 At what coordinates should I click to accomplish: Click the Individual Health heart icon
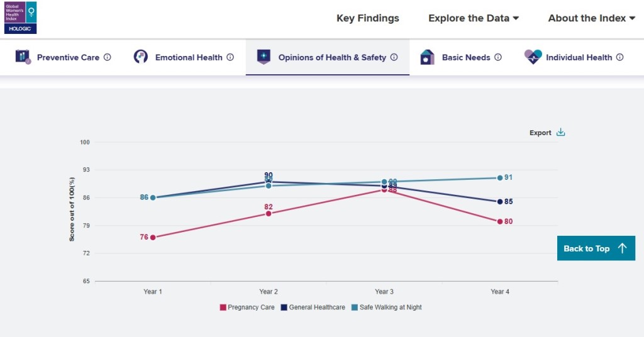tap(533, 57)
